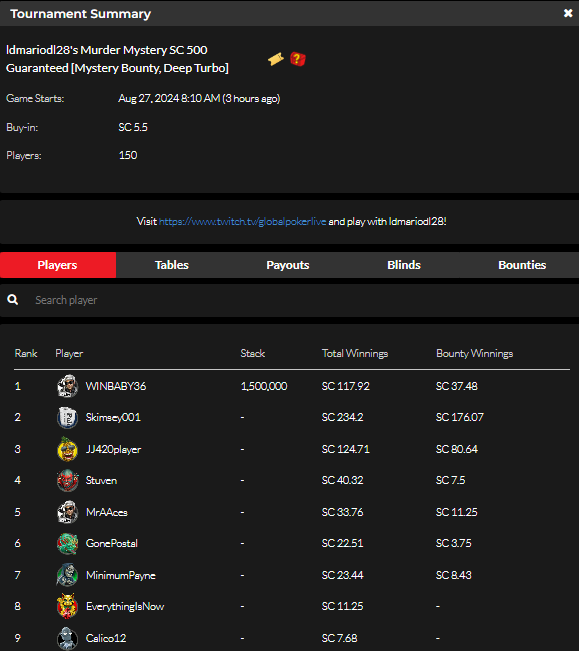
Task: Focus the Search player field
Action: (x=289, y=300)
